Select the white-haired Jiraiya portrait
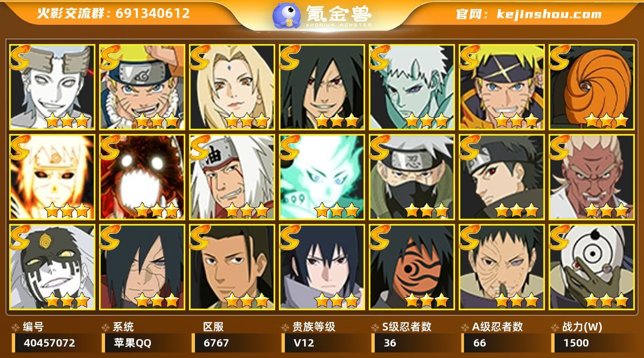644x358 pixels. tap(232, 177)
